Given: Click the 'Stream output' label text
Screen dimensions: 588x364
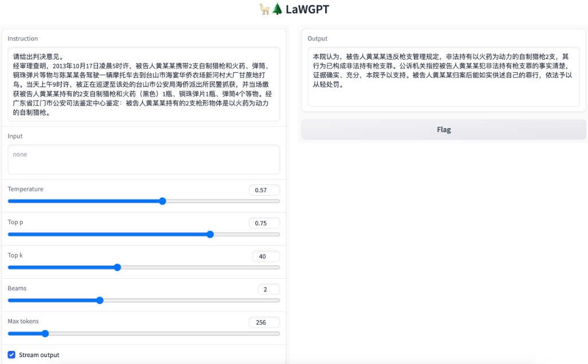Looking at the screenshot, I should pos(39,355).
